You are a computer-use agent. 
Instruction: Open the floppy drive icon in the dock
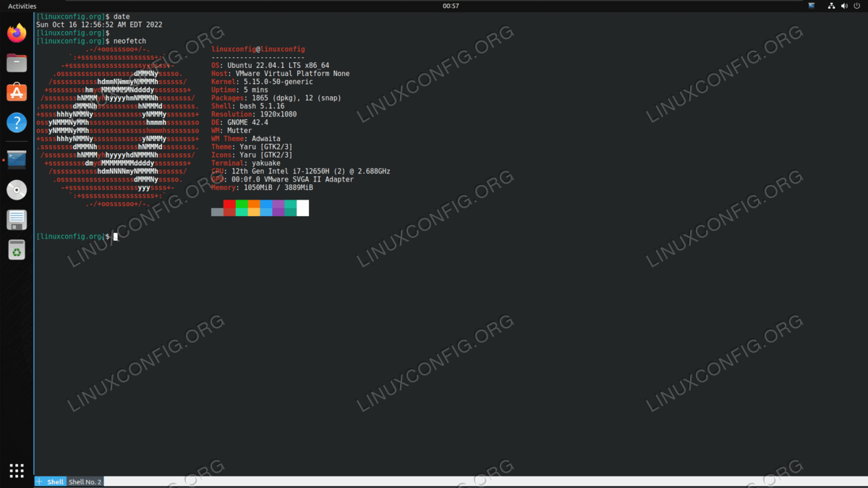[x=17, y=220]
